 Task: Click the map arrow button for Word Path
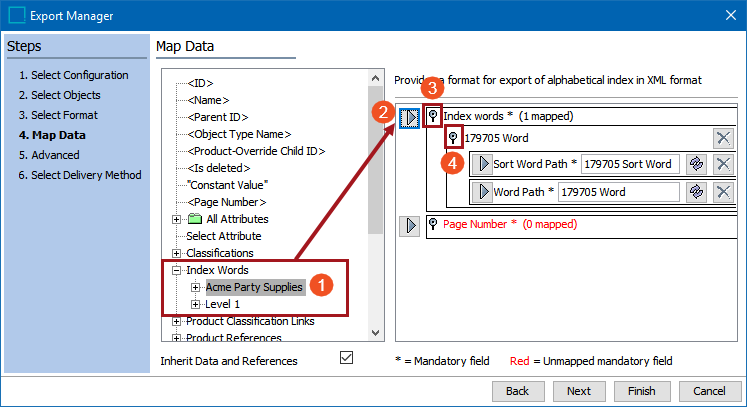pyautogui.click(x=481, y=191)
